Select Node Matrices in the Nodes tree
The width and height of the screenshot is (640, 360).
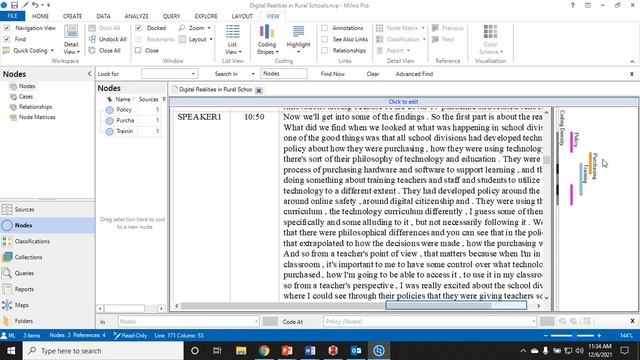click(x=37, y=117)
